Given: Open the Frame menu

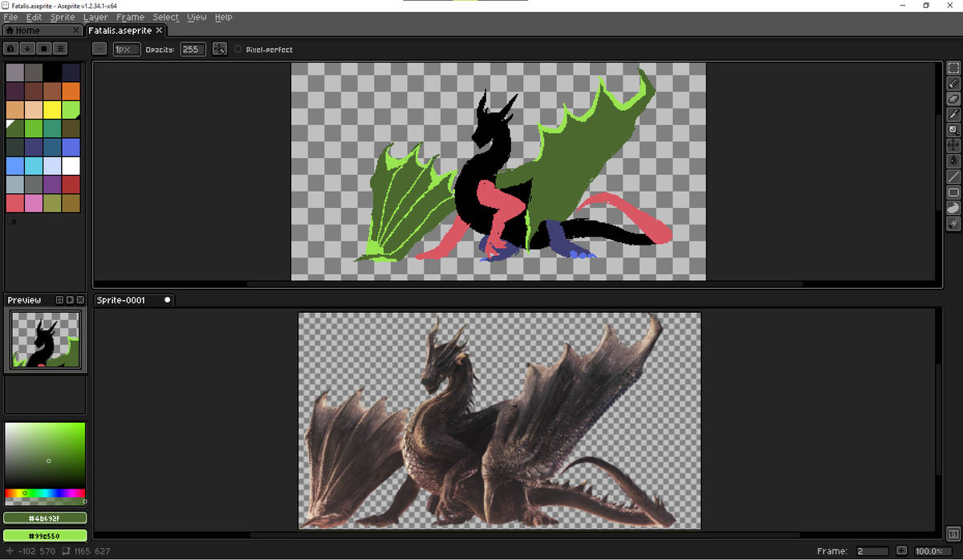Looking at the screenshot, I should point(130,17).
